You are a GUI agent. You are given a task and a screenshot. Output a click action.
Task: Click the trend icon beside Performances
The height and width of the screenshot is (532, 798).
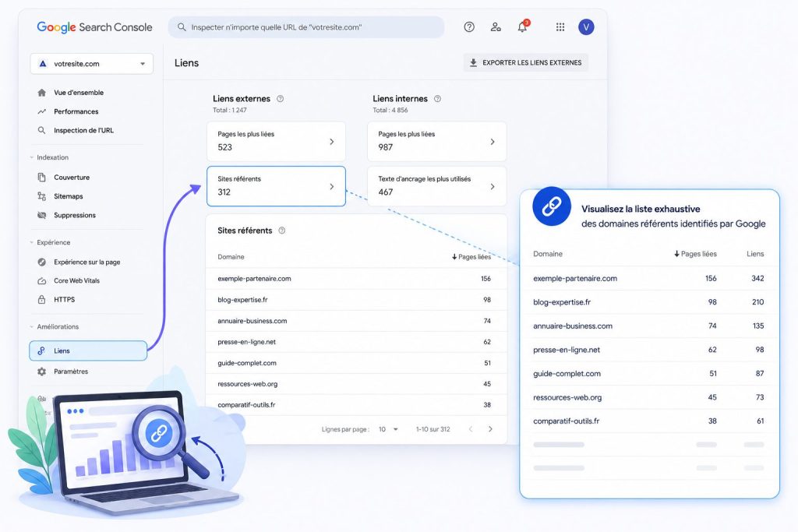(x=42, y=111)
